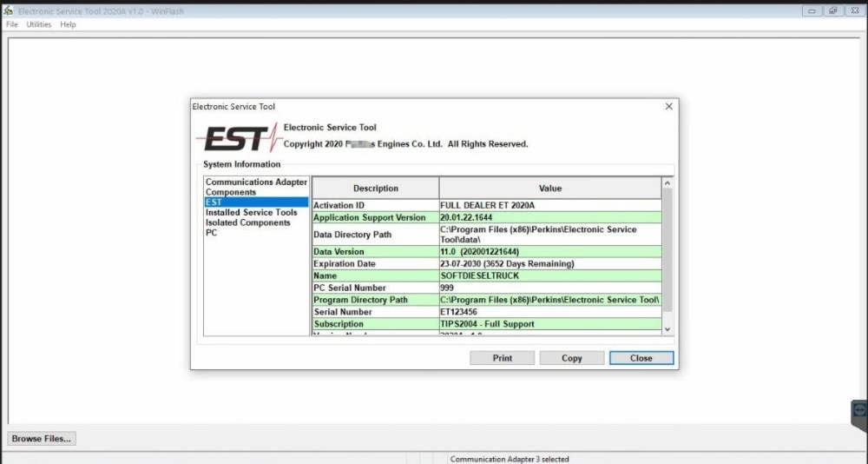Click the table scrollbar down arrow
The height and width of the screenshot is (464, 868).
click(667, 329)
